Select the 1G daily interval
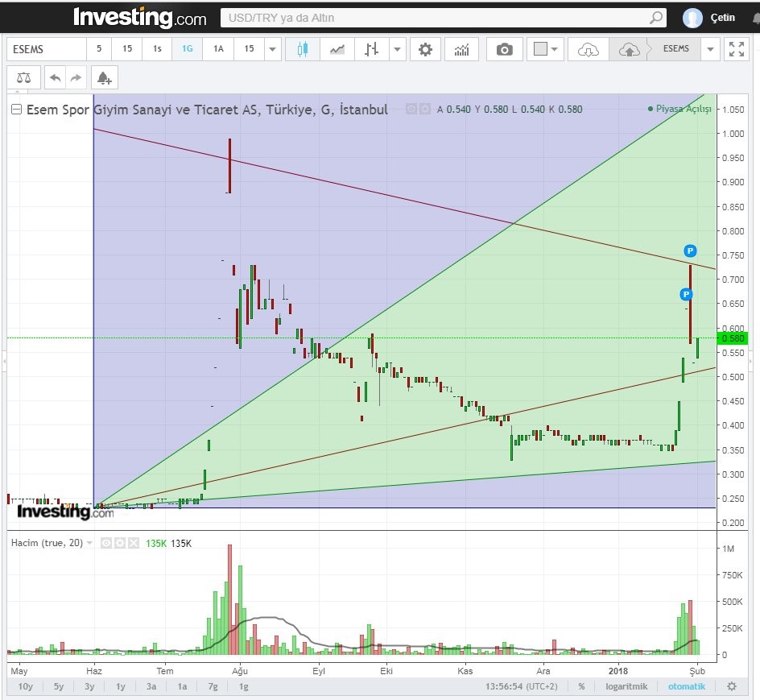The height and width of the screenshot is (700, 760). [187, 48]
